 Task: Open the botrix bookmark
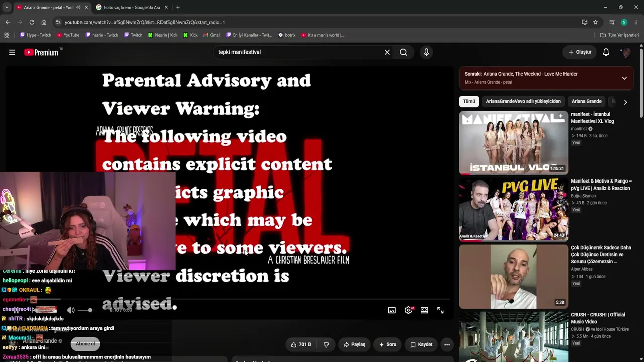point(287,35)
